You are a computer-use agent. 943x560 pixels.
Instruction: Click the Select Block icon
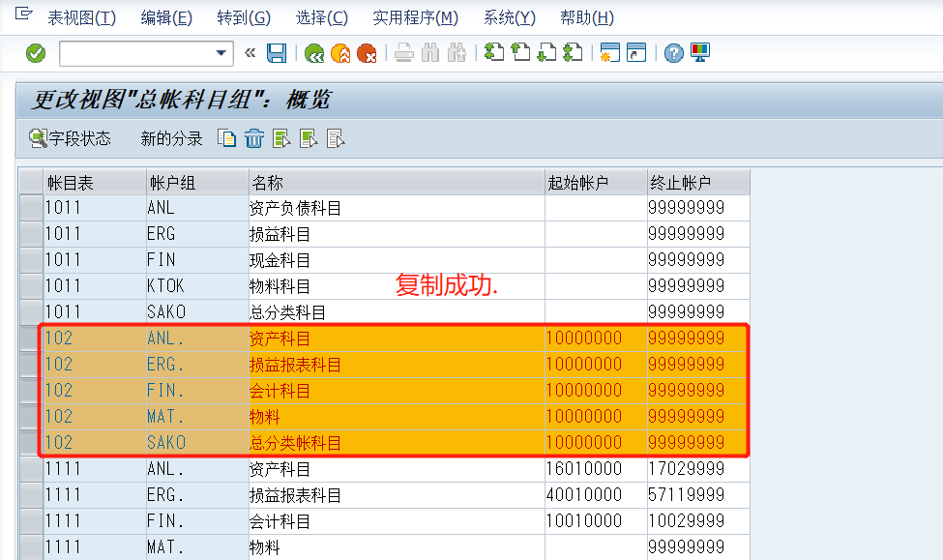(309, 139)
